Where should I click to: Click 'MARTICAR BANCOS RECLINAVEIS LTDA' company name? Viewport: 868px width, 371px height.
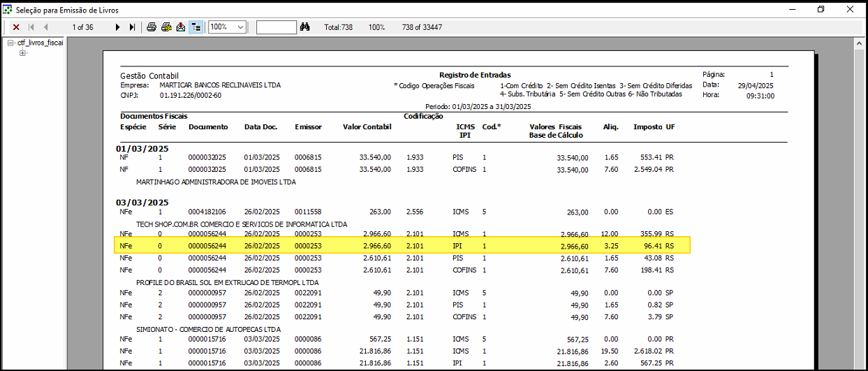[220, 85]
